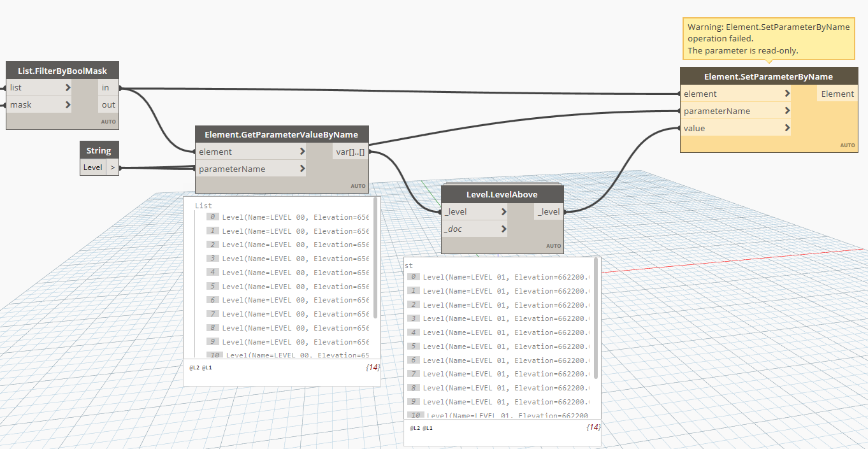Select index 8 row in the LEVEL 01 preview
868x449 pixels.
tap(499, 388)
